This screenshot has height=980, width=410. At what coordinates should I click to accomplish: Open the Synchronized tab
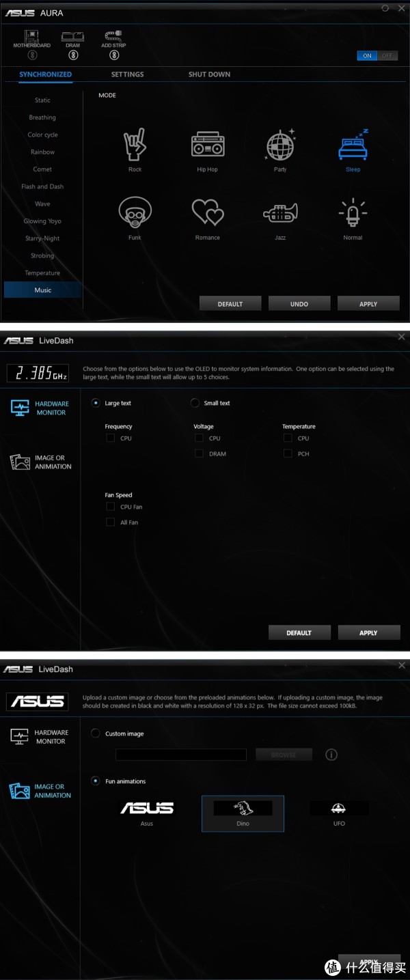pyautogui.click(x=45, y=74)
